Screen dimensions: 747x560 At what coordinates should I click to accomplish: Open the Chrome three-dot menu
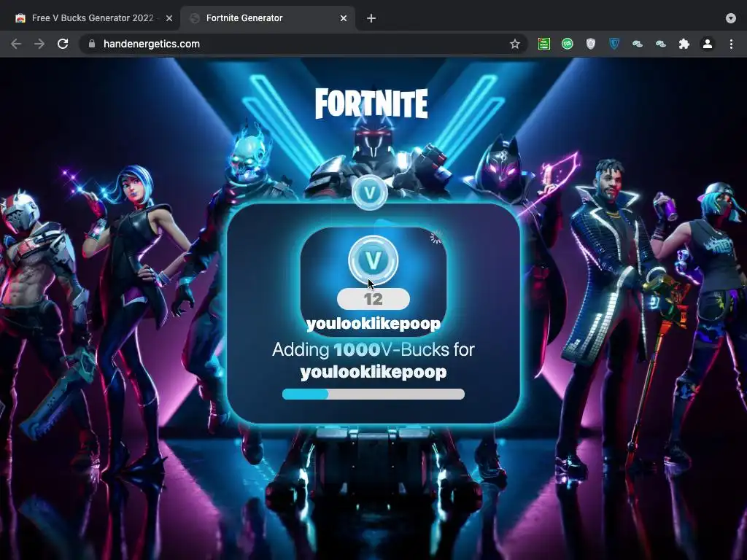[x=731, y=44]
